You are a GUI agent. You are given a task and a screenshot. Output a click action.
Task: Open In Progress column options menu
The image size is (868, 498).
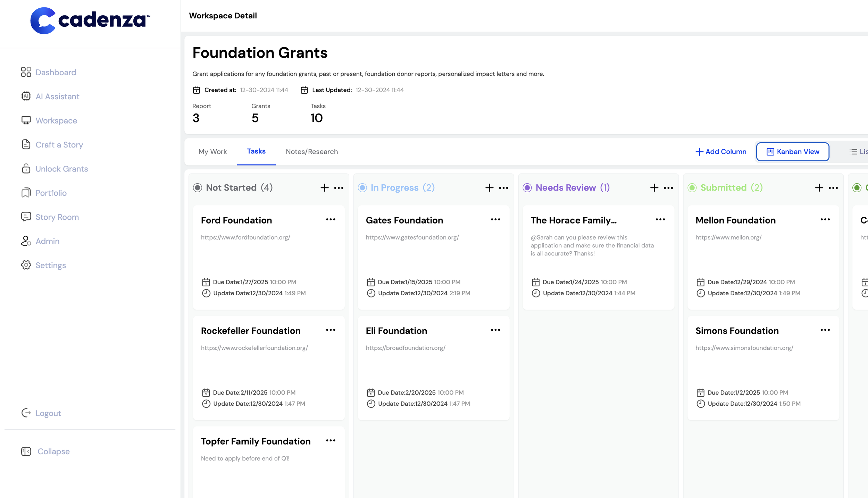504,188
